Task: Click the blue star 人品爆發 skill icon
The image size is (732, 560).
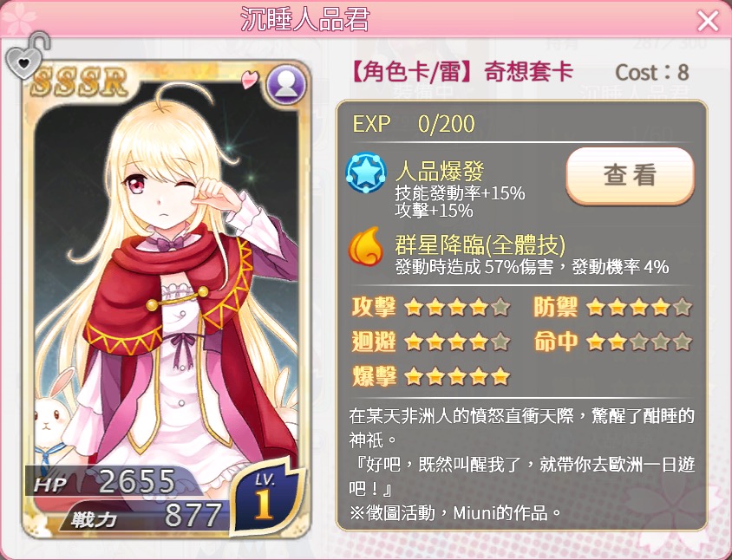Action: [x=366, y=173]
